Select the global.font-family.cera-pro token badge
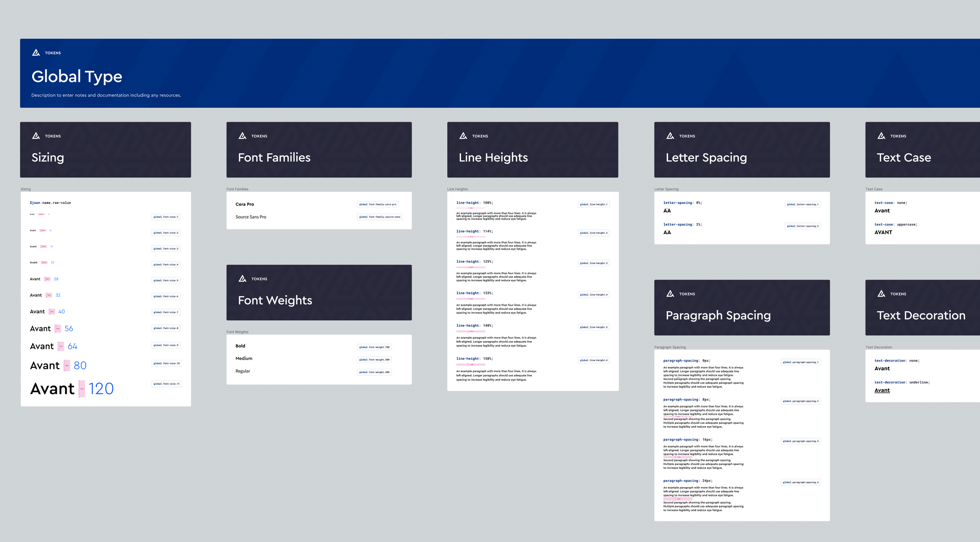980x542 pixels. click(377, 204)
